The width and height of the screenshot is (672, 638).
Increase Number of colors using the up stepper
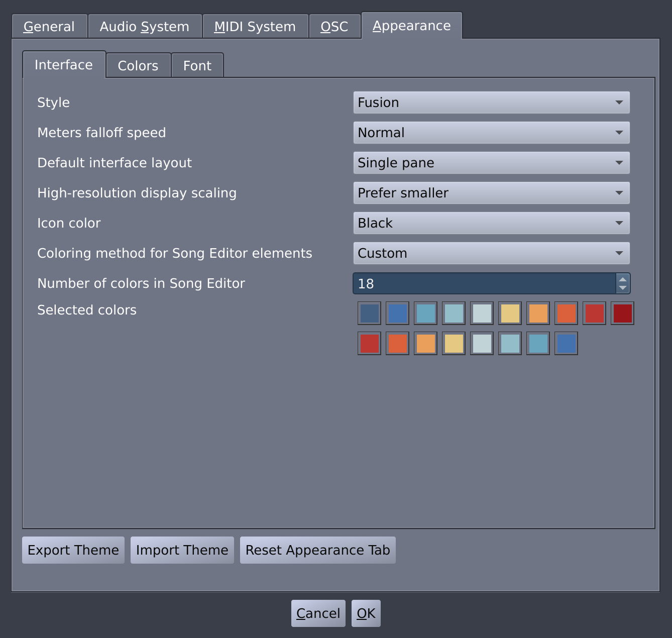click(622, 279)
